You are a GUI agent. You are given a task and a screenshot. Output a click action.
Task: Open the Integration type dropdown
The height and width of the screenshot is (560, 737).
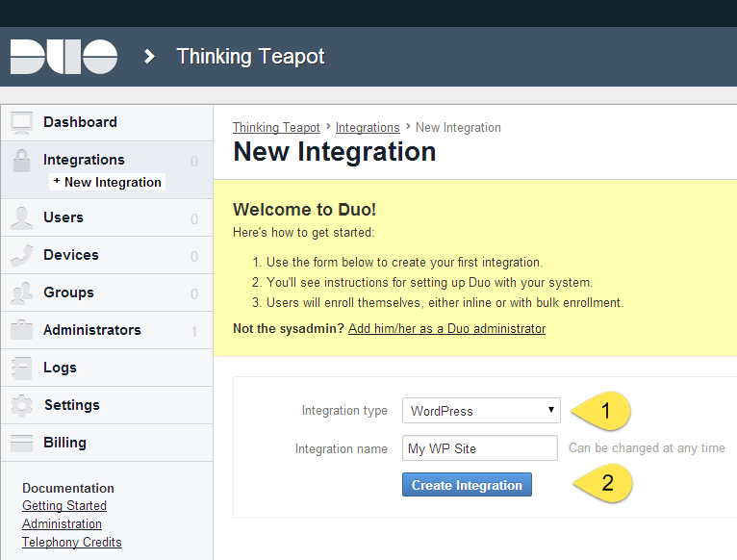tap(481, 411)
